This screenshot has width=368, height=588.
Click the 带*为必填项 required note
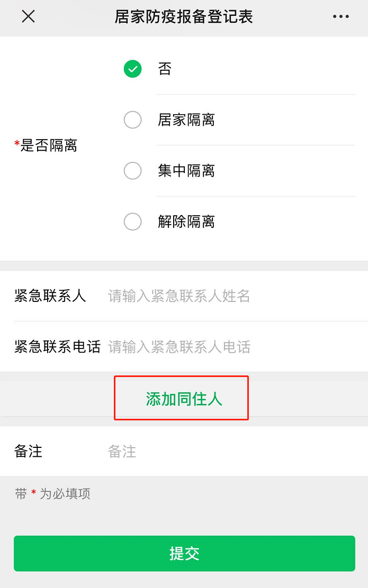[x=52, y=494]
